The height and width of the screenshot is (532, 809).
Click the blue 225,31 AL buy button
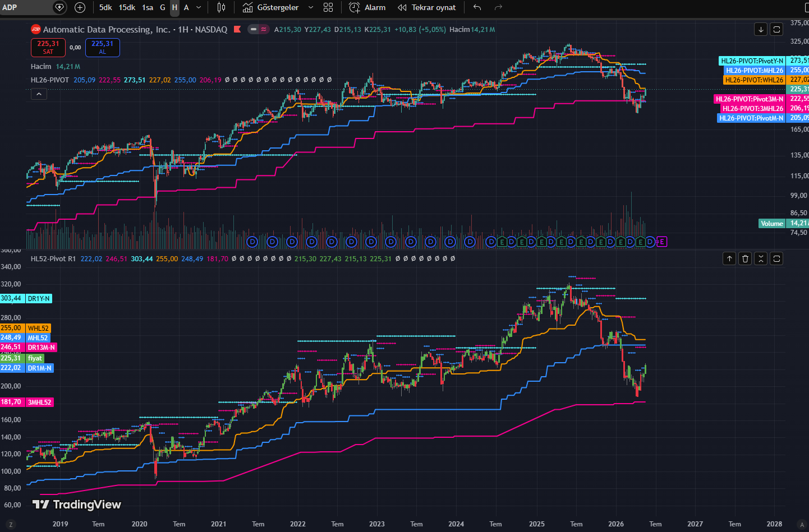point(103,48)
